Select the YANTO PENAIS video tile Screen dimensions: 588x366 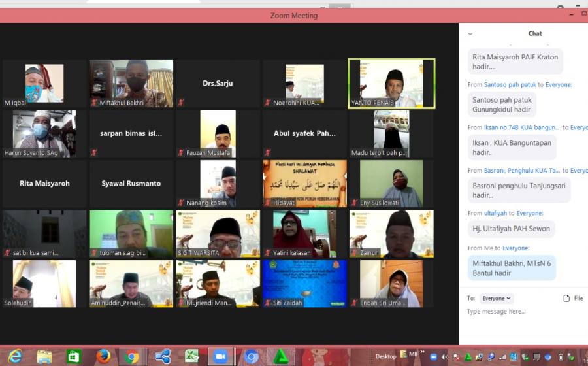(x=391, y=83)
